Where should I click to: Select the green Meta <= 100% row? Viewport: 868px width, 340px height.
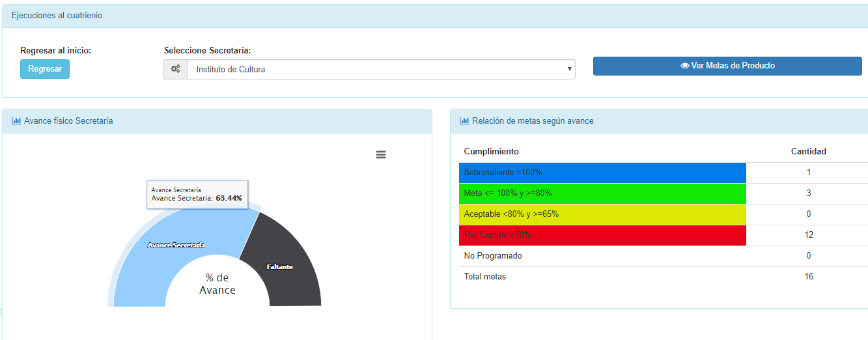602,193
